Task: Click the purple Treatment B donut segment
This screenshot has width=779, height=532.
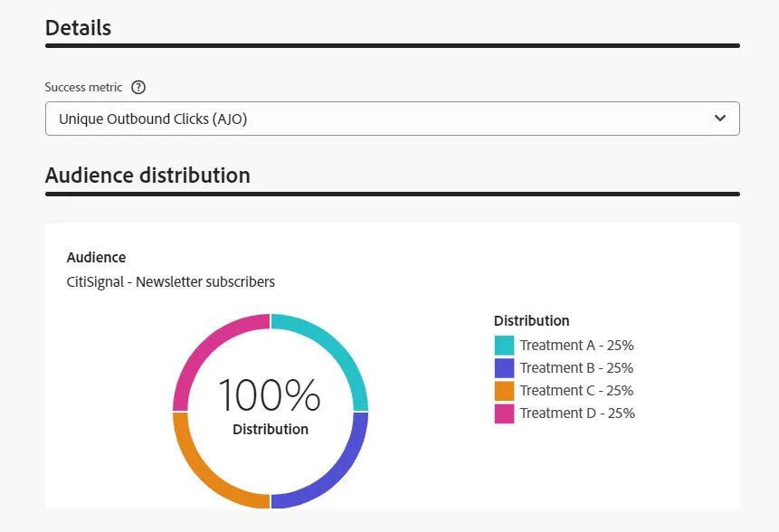Action: click(337, 478)
